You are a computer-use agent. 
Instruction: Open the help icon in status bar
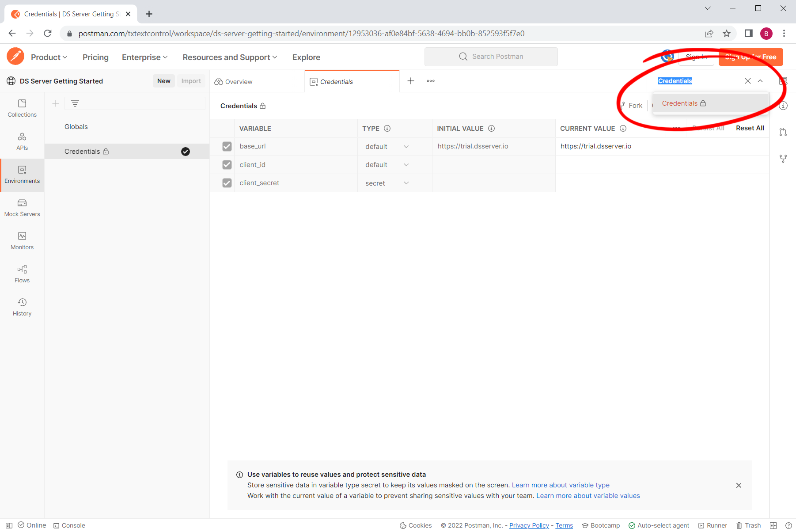pos(788,525)
